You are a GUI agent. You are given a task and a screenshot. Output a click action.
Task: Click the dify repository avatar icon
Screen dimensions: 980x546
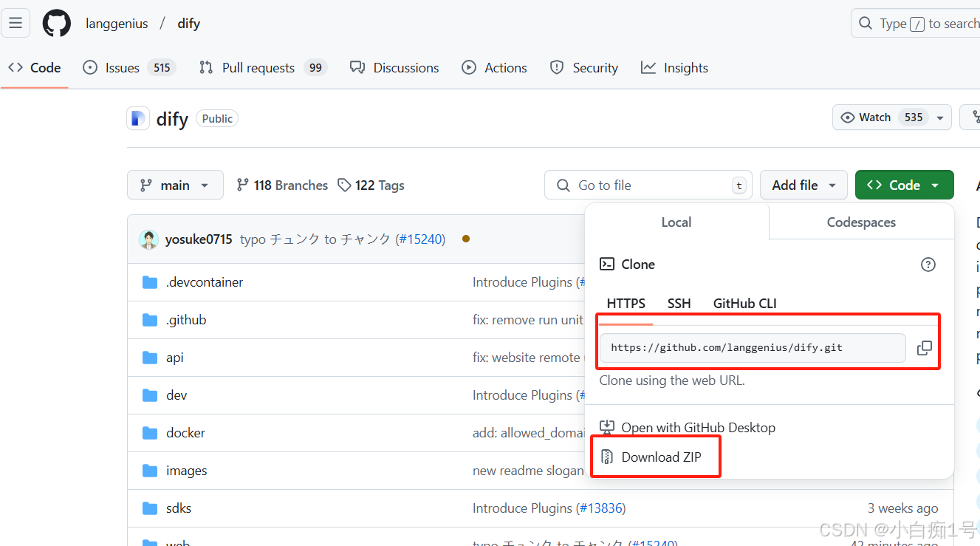pos(138,118)
